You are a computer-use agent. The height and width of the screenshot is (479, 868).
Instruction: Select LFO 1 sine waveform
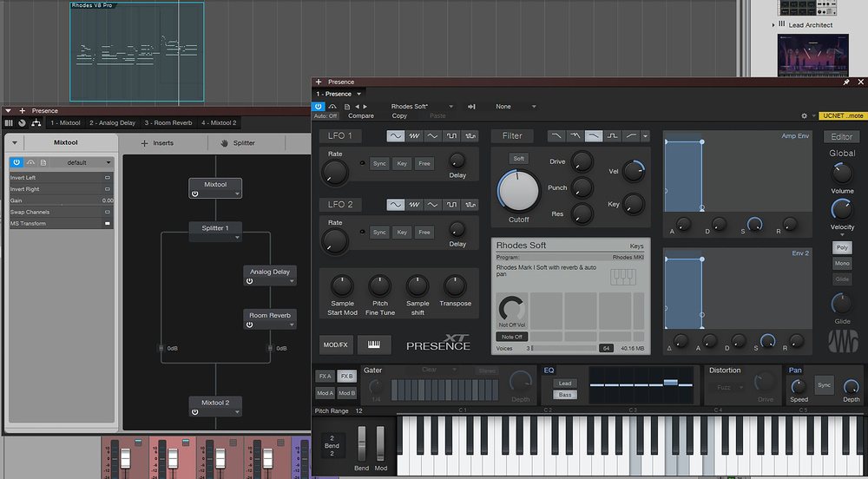pyautogui.click(x=395, y=136)
